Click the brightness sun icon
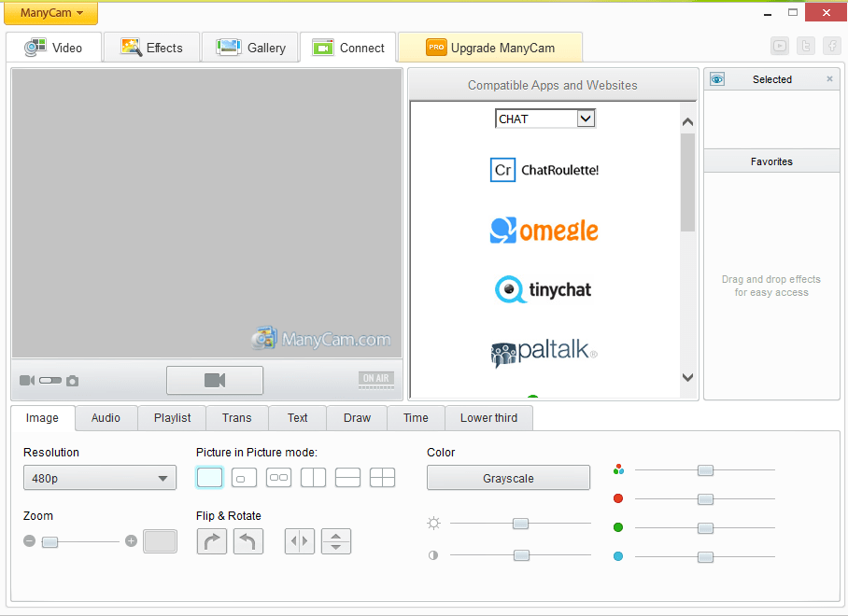This screenshot has width=848, height=616. click(433, 523)
